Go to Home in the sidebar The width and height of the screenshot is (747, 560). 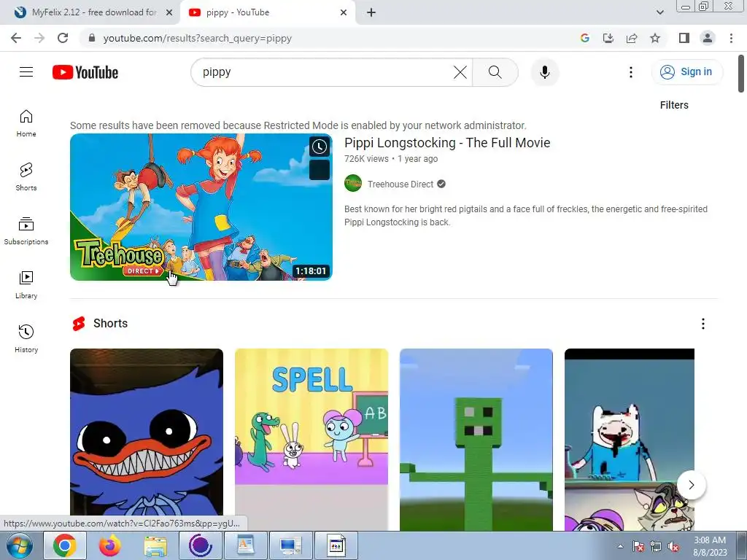(26, 123)
